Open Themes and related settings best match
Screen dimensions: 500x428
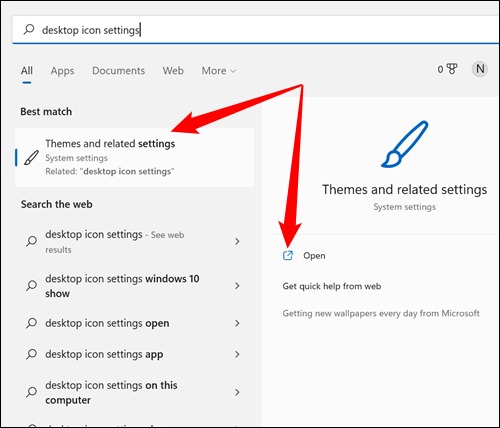135,157
